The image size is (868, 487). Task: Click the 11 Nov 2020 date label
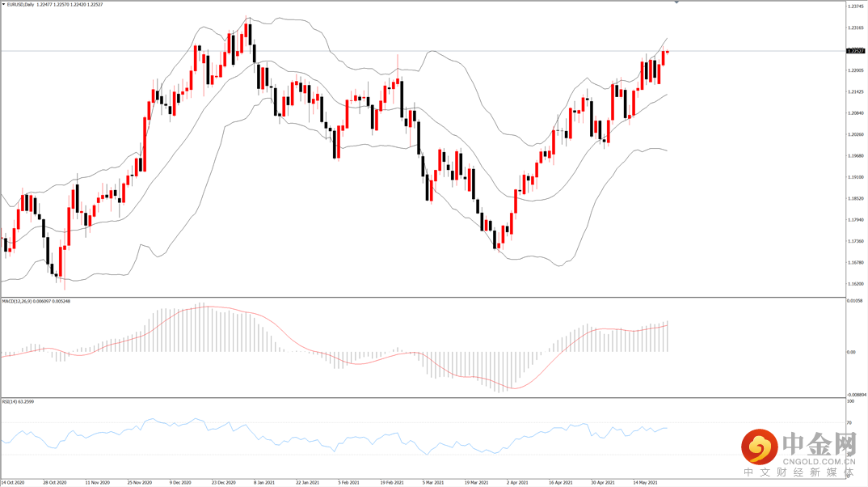[98, 483]
